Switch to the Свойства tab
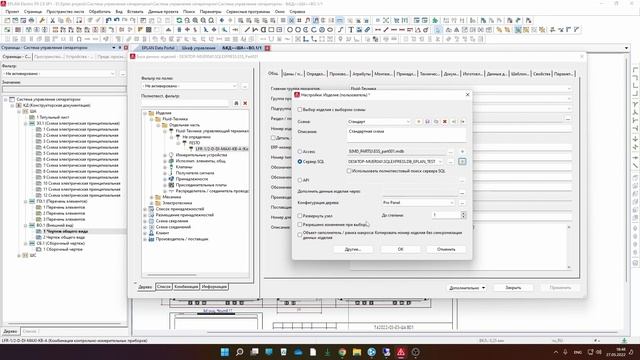 tap(542, 74)
